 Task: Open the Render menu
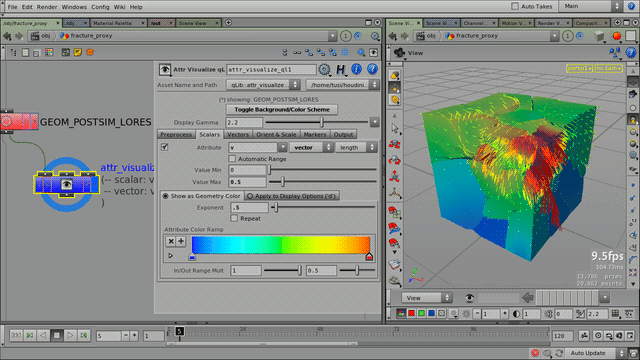47,7
